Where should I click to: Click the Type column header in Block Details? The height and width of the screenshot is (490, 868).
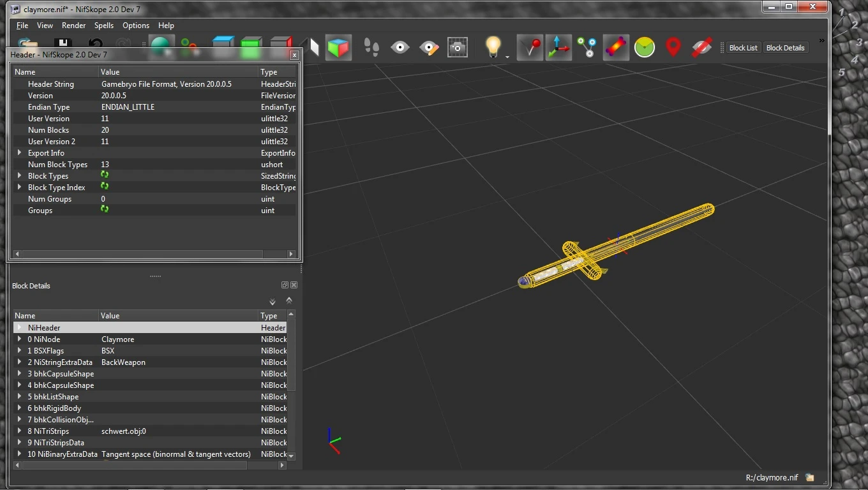(x=273, y=315)
